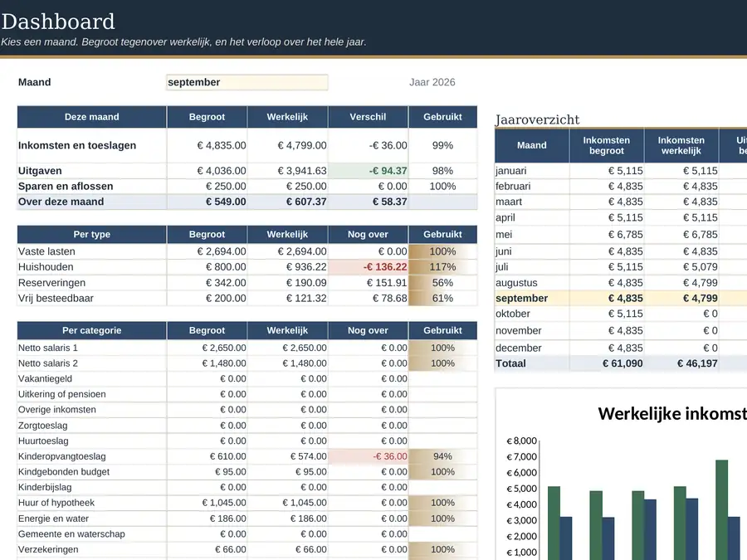Click the -€ 36.00 cell for Kinderopvangtoeslag
This screenshot has width=747, height=560.
tap(369, 456)
